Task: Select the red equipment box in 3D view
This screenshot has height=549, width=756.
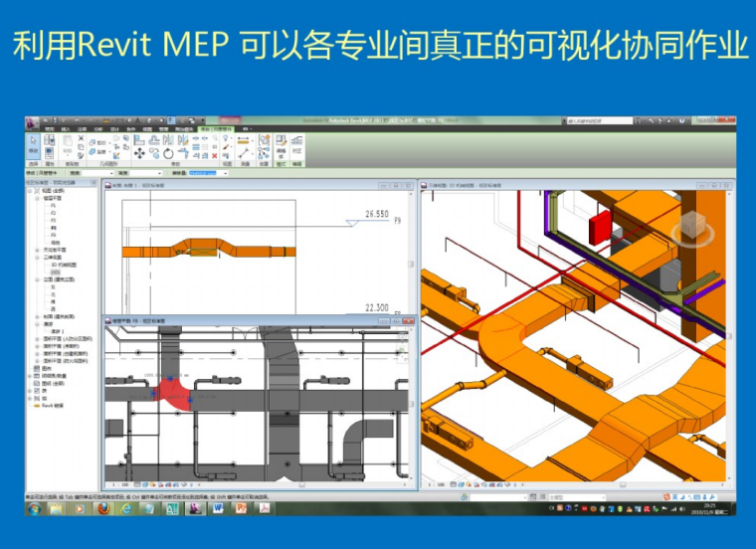Action: 600,226
